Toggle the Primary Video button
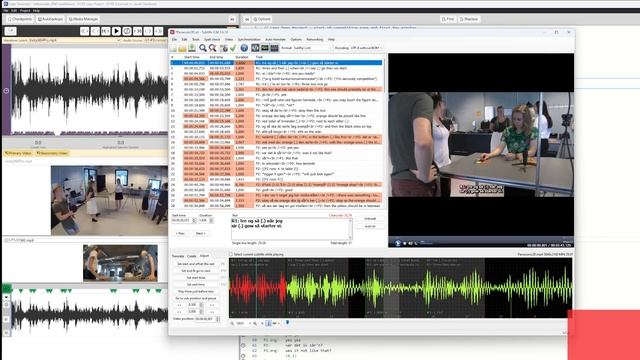The image size is (640, 360). [x=18, y=153]
